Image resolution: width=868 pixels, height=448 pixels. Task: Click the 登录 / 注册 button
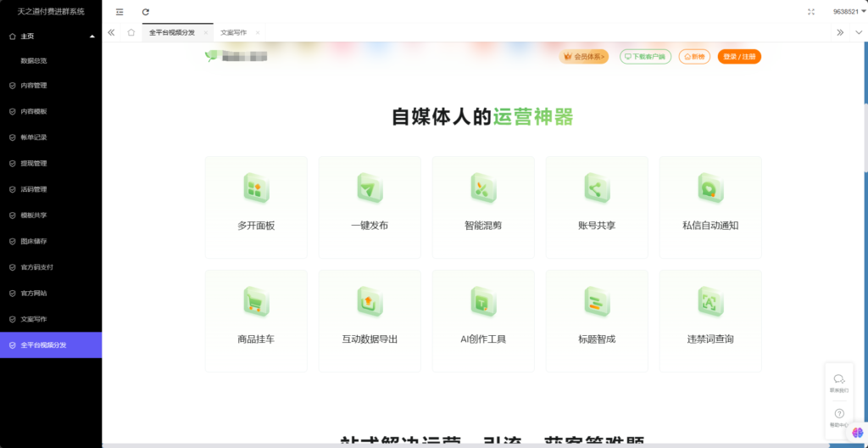click(x=739, y=57)
